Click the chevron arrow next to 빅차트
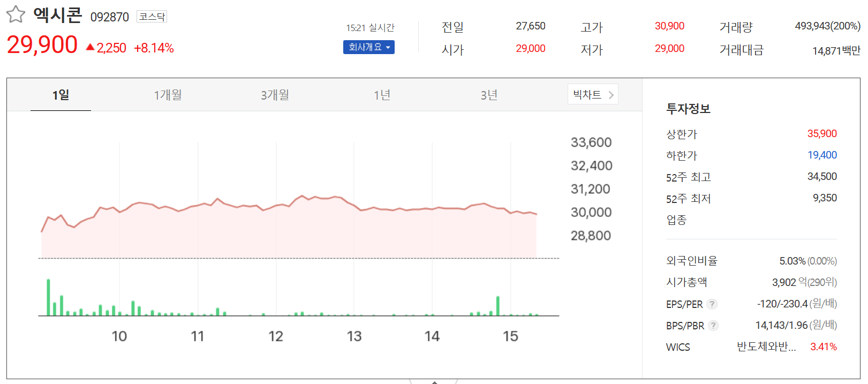The height and width of the screenshot is (384, 868). (611, 95)
